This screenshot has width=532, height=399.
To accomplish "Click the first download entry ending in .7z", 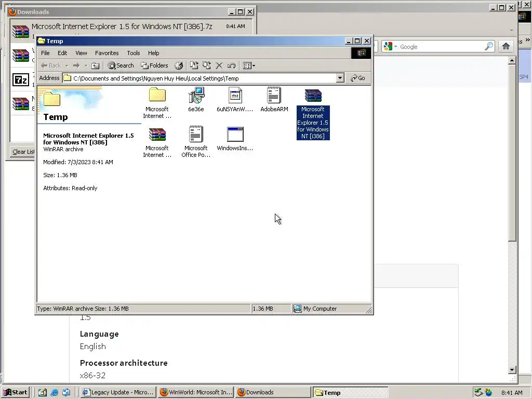I will [131, 30].
